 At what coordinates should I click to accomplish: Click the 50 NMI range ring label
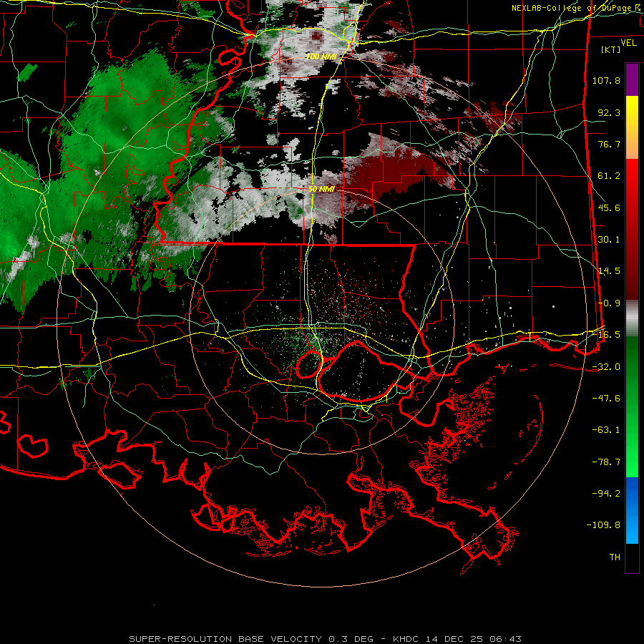[x=321, y=190]
